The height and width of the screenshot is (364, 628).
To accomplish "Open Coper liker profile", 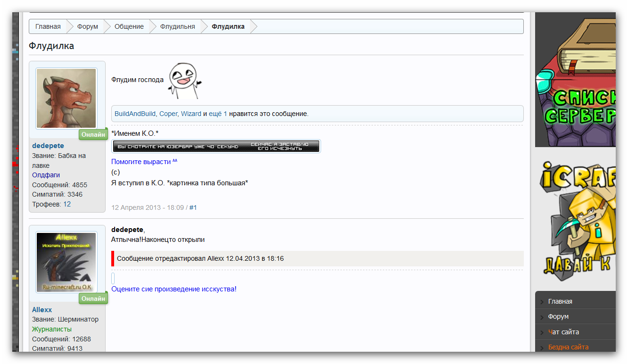I will [168, 114].
